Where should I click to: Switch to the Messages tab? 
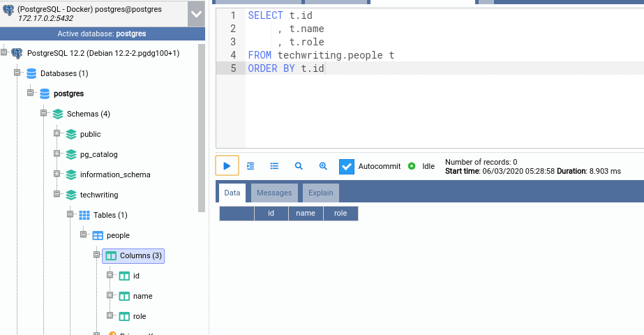point(274,193)
